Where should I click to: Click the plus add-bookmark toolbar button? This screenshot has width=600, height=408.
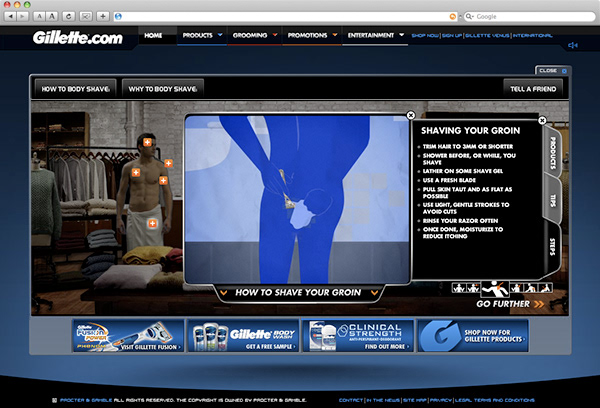(103, 16)
